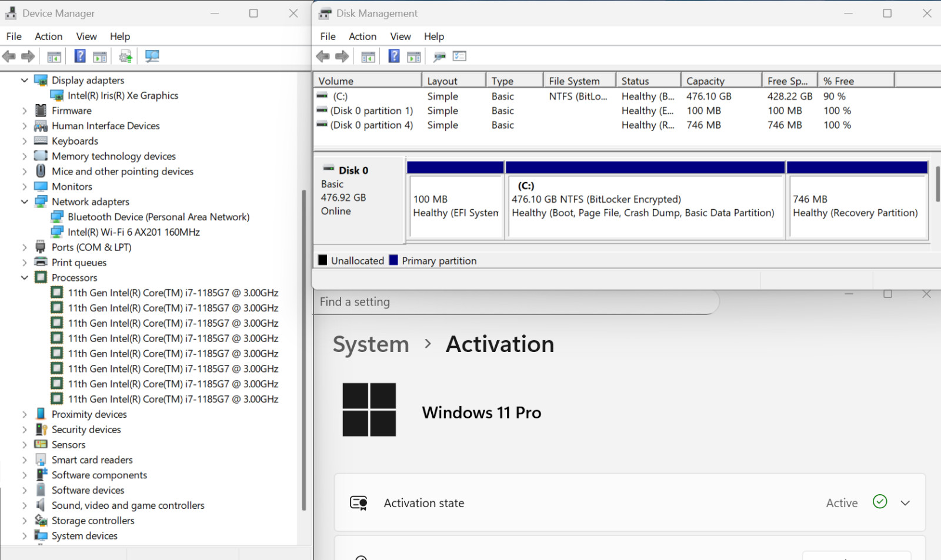
Task: Open Disk Management View menu
Action: click(401, 36)
